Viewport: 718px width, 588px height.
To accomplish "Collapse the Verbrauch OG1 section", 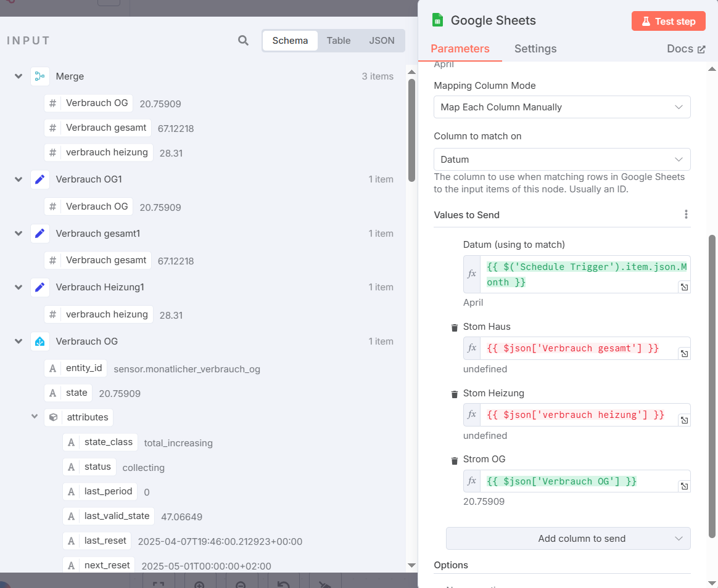I will (19, 179).
